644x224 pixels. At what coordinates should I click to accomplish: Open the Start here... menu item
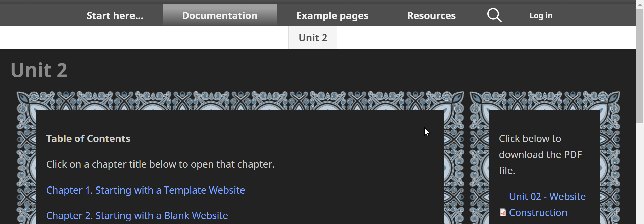click(x=115, y=15)
